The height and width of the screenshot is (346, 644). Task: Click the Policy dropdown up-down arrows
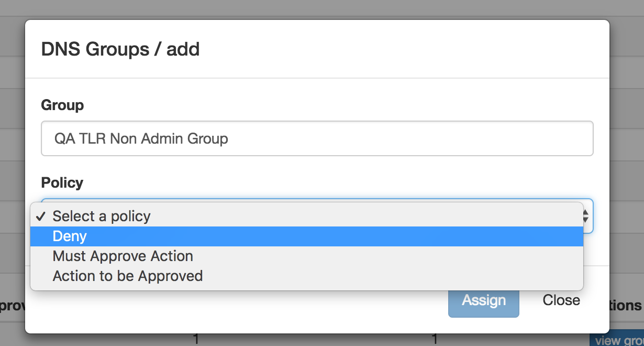(586, 216)
